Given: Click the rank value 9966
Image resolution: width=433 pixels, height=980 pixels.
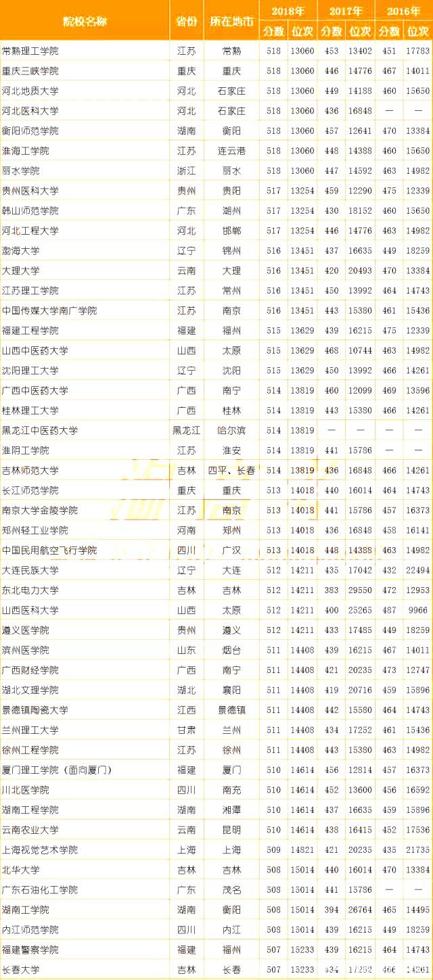Looking at the screenshot, I should pyautogui.click(x=418, y=610).
